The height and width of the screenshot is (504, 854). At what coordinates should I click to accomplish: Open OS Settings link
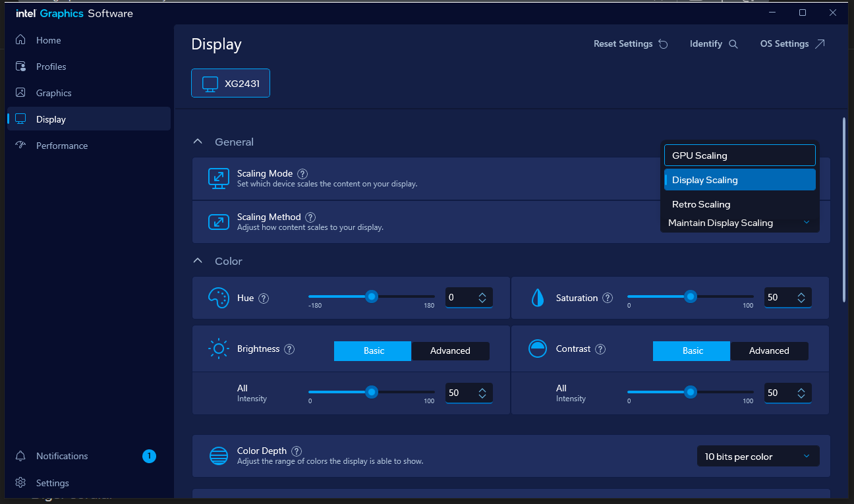(792, 44)
